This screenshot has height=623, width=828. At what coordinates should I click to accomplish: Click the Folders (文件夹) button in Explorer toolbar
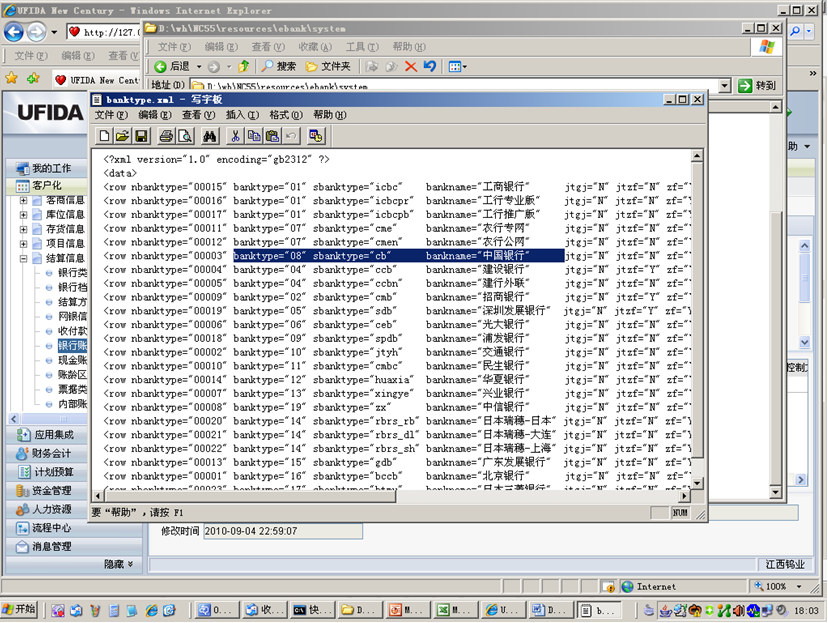(328, 67)
